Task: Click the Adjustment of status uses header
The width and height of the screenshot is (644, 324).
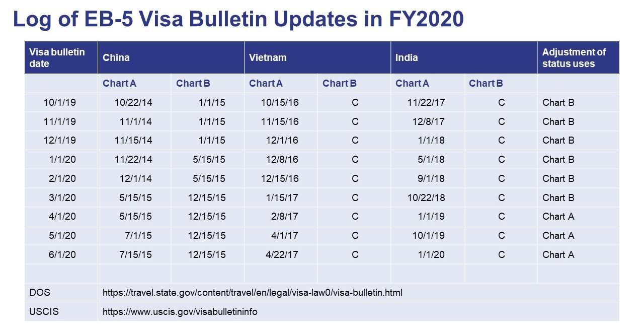Action: point(574,57)
